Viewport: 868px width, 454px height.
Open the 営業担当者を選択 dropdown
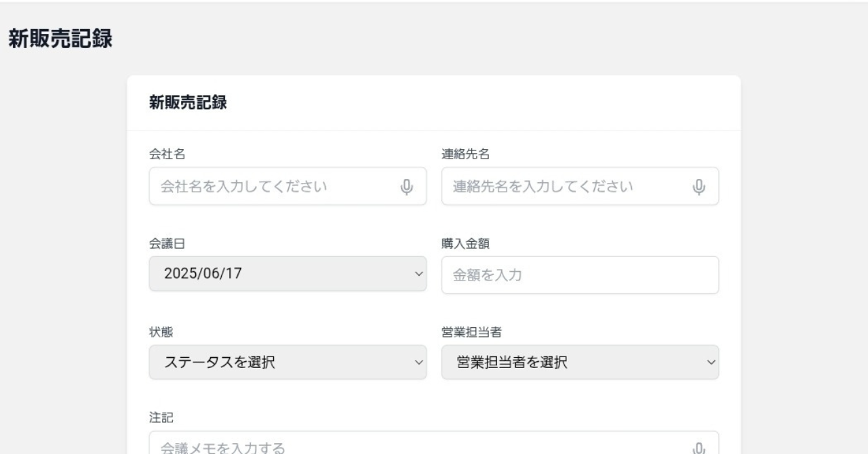pyautogui.click(x=580, y=363)
